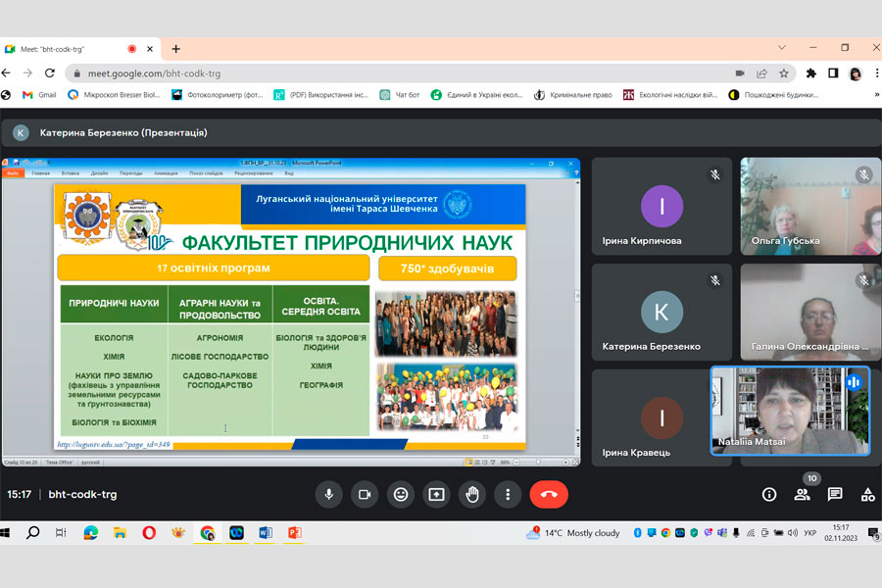Click the new tab plus button
Viewport: 882px width, 588px height.
click(x=176, y=49)
